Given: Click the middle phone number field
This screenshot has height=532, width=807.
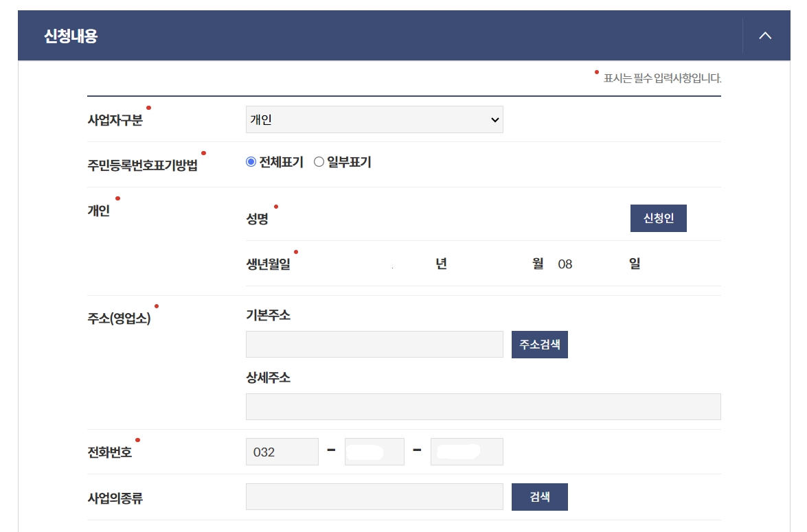Looking at the screenshot, I should (x=374, y=452).
